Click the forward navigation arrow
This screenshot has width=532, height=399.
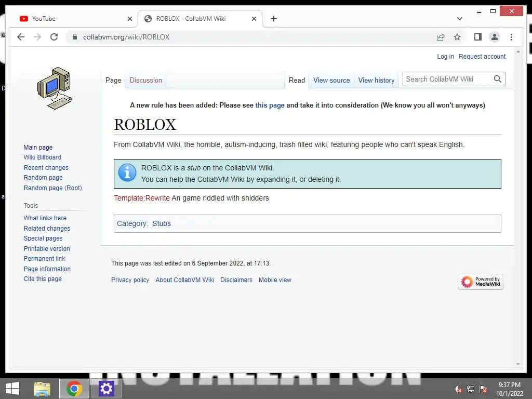(37, 37)
